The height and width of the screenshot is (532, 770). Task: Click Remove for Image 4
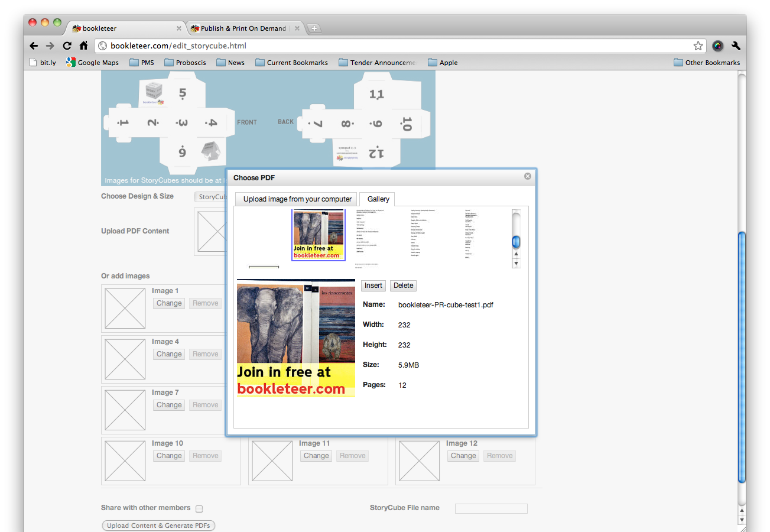click(206, 354)
